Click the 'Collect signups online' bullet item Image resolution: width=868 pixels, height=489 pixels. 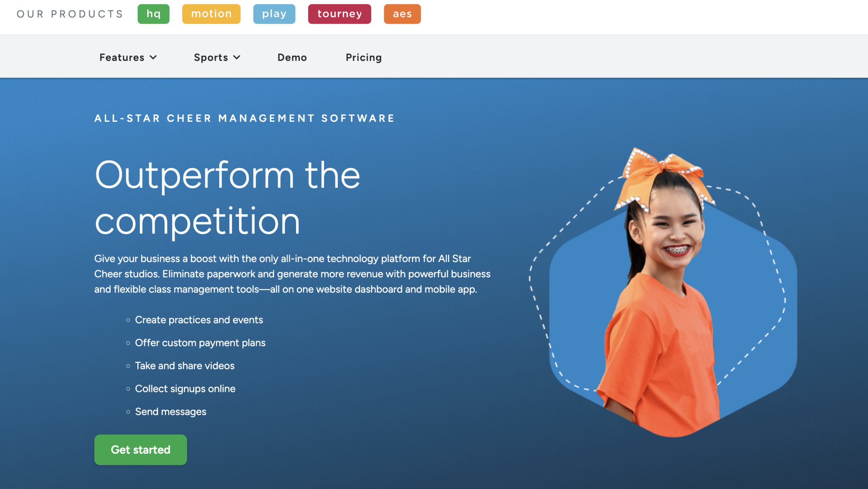[x=185, y=389]
